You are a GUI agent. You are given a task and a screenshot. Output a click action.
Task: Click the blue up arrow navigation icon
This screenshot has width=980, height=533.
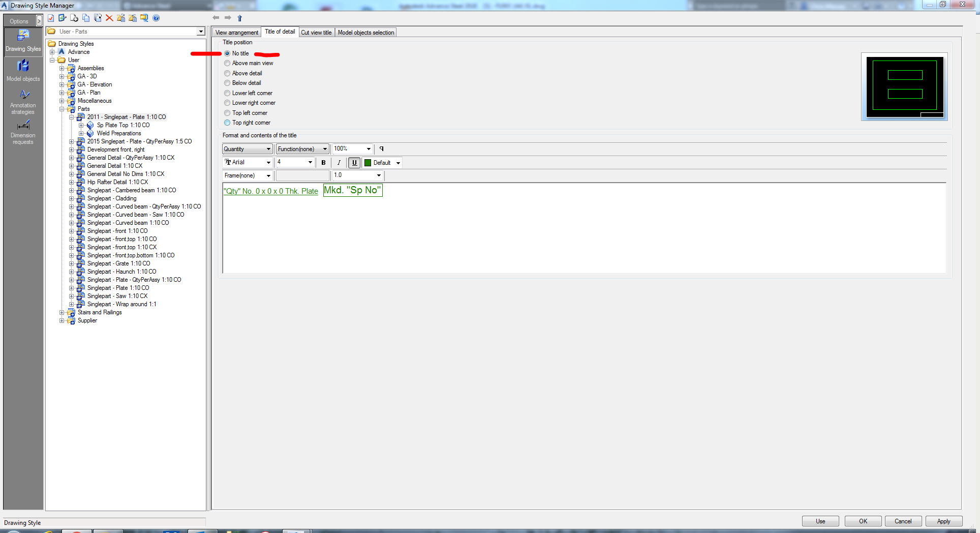240,18
